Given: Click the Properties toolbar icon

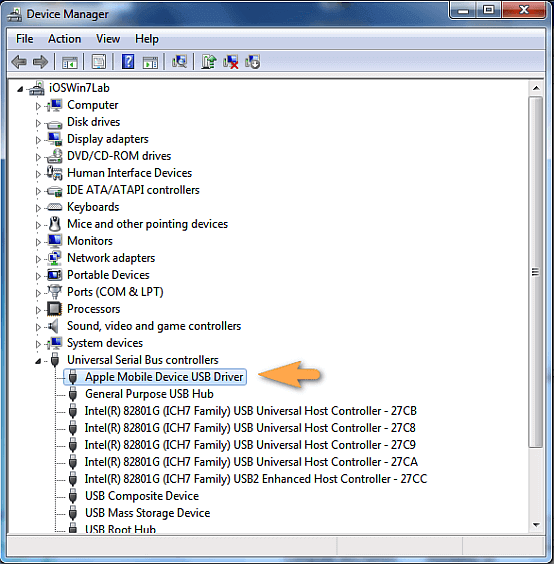Looking at the screenshot, I should point(99,62).
